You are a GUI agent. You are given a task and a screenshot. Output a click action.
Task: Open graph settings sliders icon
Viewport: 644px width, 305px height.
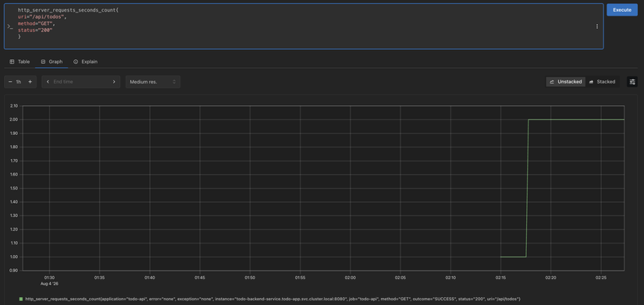coord(632,82)
